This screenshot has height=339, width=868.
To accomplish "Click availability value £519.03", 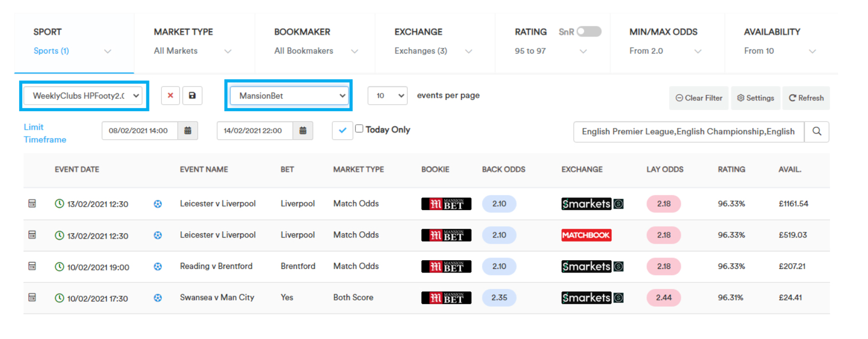I will 793,235.
